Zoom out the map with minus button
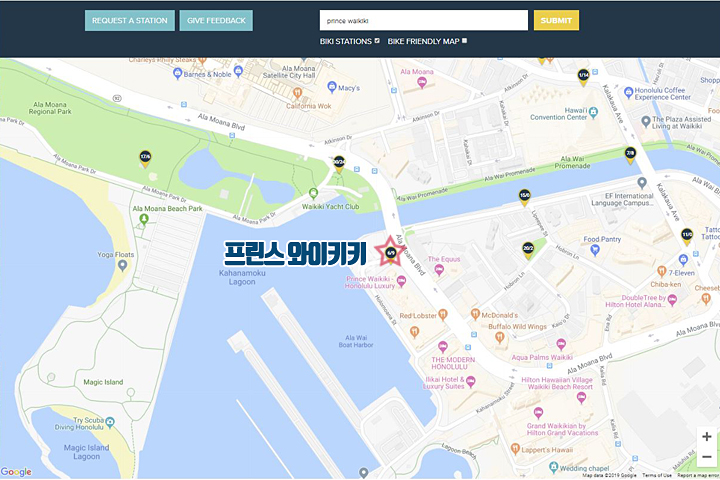This screenshot has height=480, width=720. pyautogui.click(x=707, y=457)
